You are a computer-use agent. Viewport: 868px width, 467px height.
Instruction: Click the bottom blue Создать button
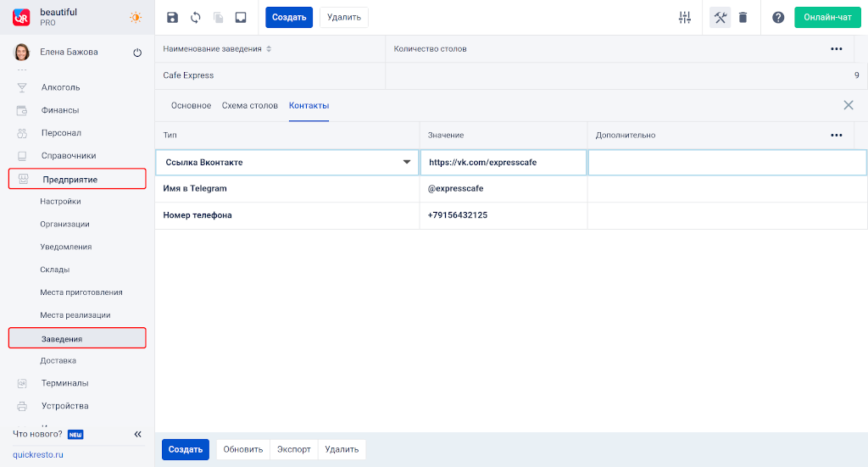pos(186,449)
